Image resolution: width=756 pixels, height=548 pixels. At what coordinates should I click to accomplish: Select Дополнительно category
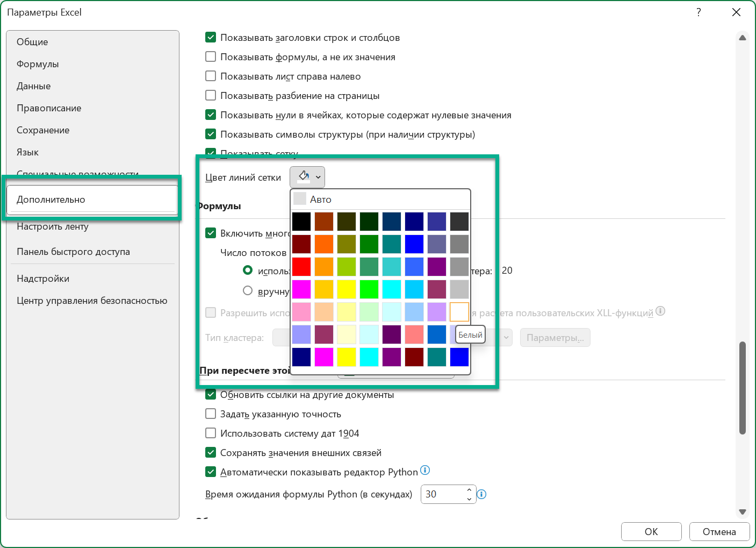[x=92, y=200]
